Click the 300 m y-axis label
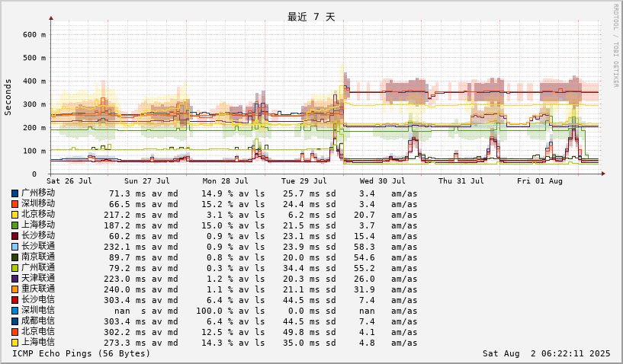Screen dimensions: 623x364 (x=34, y=104)
